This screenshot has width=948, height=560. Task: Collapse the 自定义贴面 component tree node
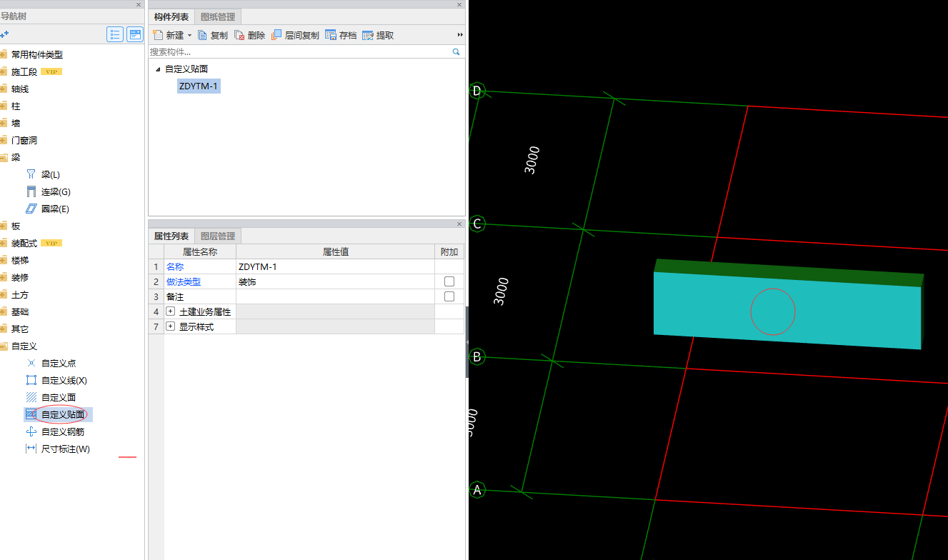[158, 69]
